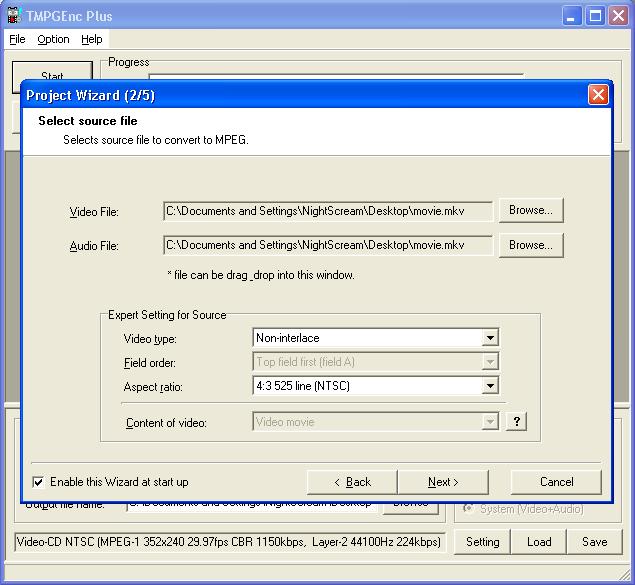Click Next to continue the wizard
Image resolution: width=635 pixels, height=585 pixels.
[x=443, y=482]
